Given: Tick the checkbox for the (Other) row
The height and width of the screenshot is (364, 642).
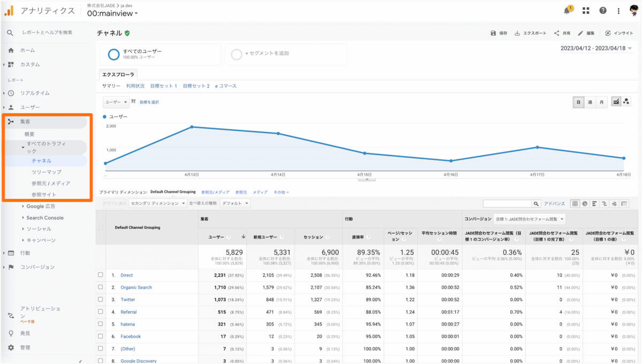Looking at the screenshot, I should [x=101, y=348].
